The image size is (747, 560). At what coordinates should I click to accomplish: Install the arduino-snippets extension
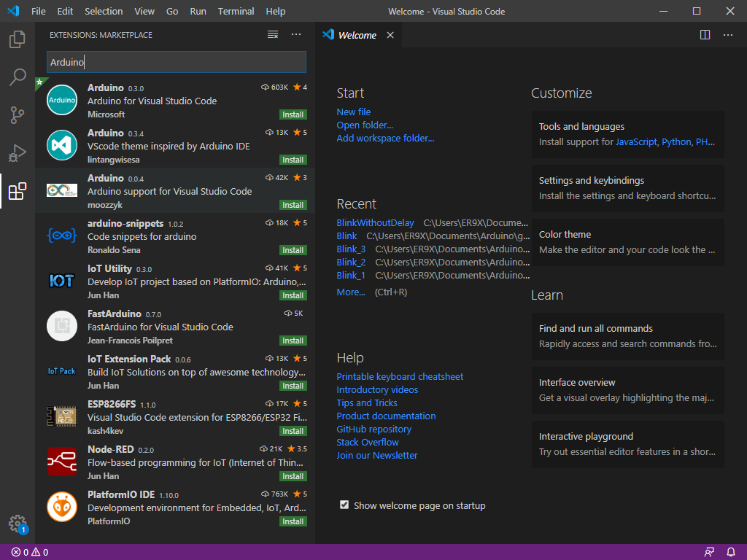(x=293, y=251)
